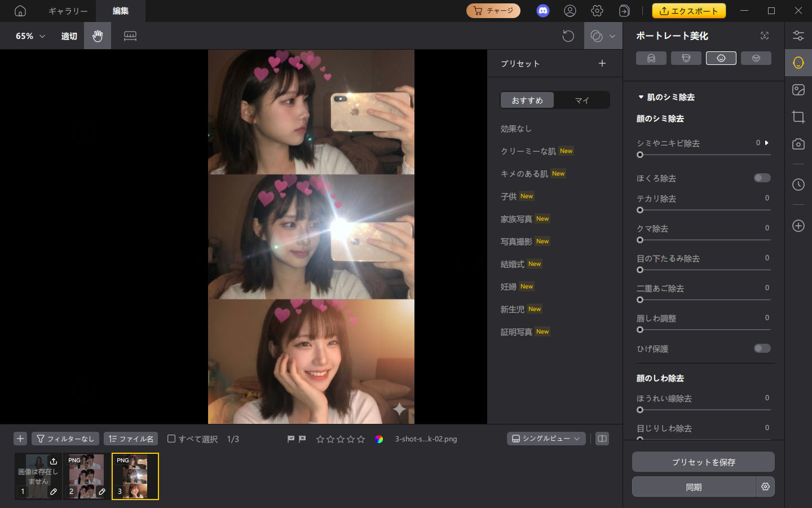Switch to the ギャラリー tab
The image size is (812, 508).
tap(67, 11)
